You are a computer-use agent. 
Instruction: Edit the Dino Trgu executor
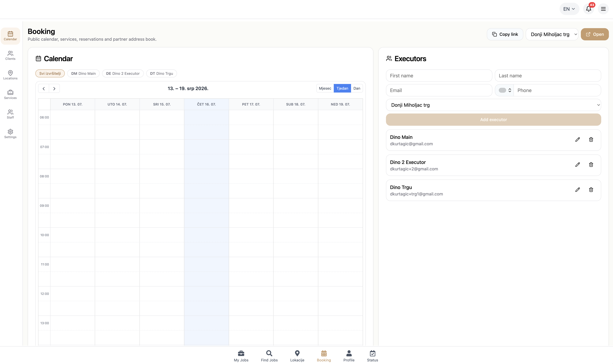point(577,190)
